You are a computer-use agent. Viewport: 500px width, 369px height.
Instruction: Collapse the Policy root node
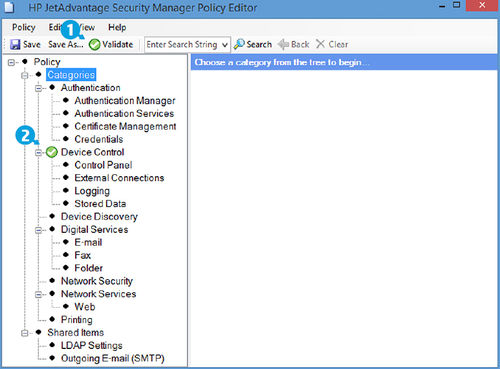[x=11, y=62]
